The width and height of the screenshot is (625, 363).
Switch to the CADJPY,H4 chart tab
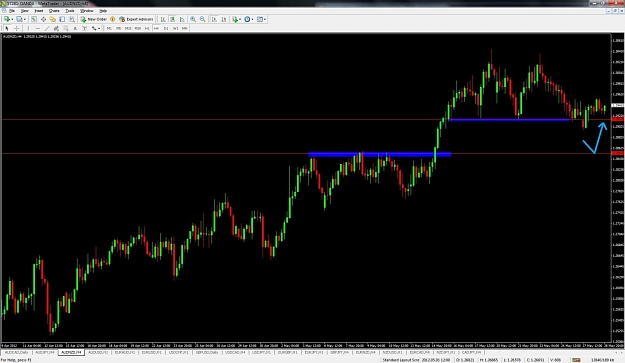(471, 352)
